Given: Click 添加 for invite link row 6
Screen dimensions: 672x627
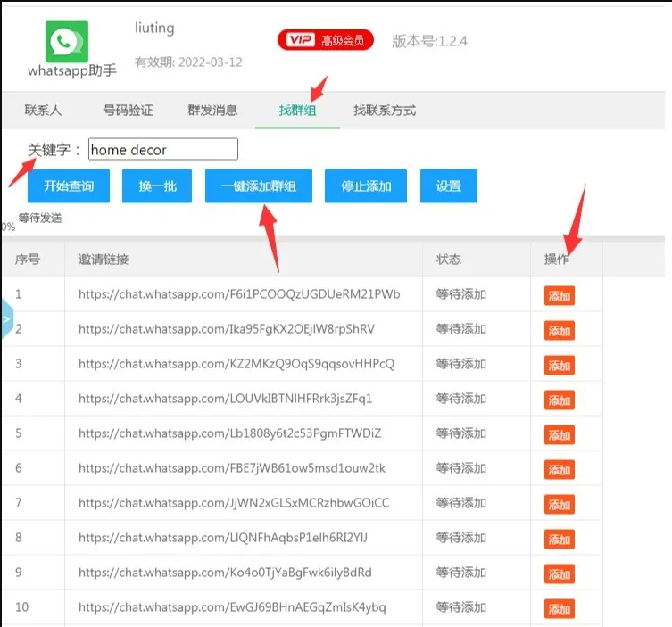Looking at the screenshot, I should tap(560, 470).
